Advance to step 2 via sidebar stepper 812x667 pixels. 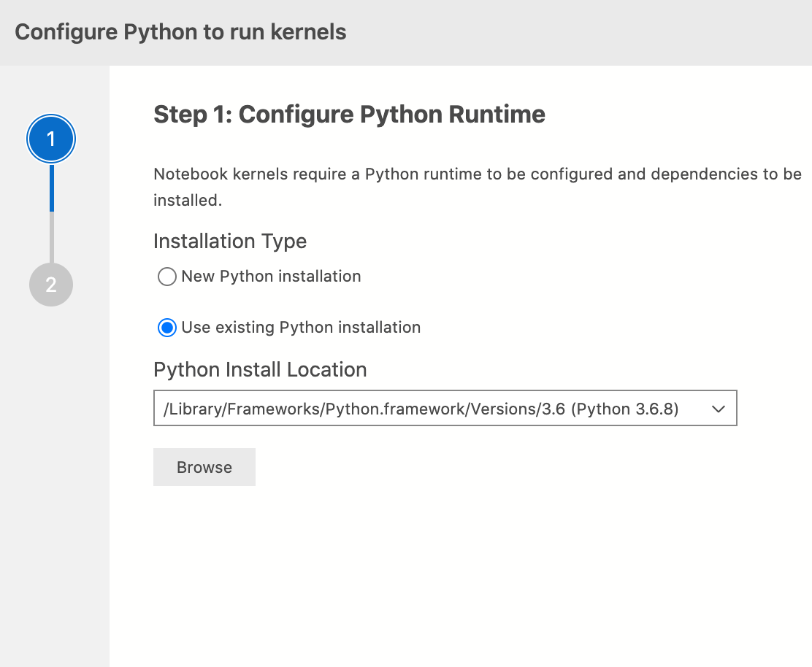click(50, 285)
